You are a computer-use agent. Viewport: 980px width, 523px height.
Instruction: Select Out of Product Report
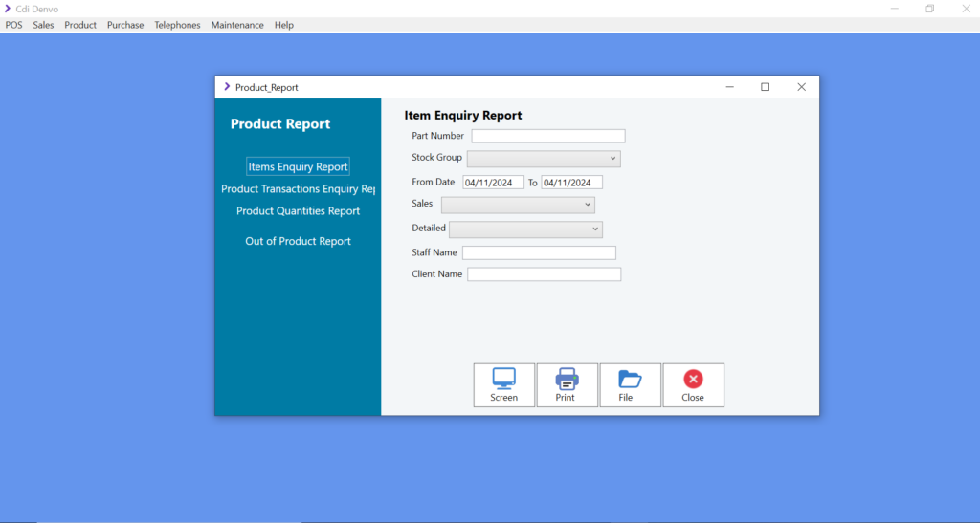tap(298, 241)
